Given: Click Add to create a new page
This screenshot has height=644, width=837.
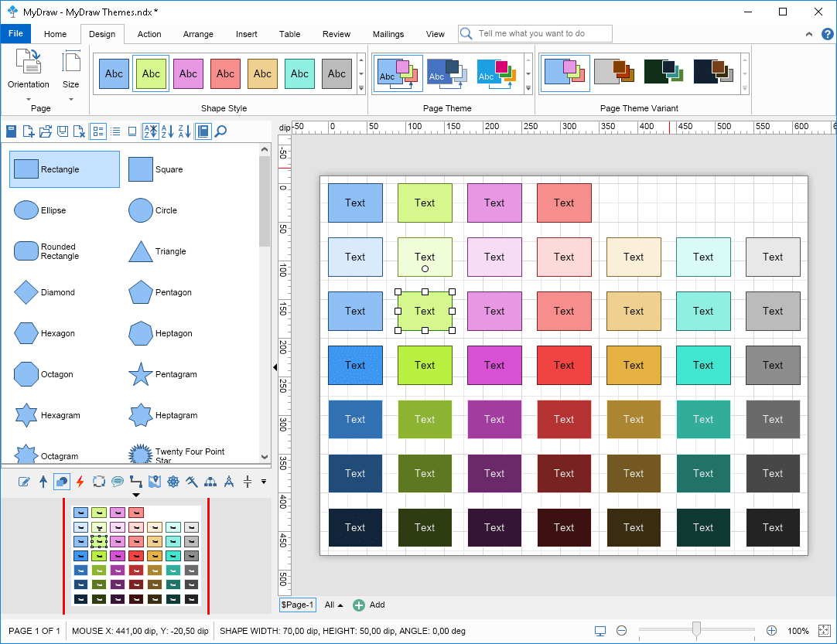Looking at the screenshot, I should 369,605.
